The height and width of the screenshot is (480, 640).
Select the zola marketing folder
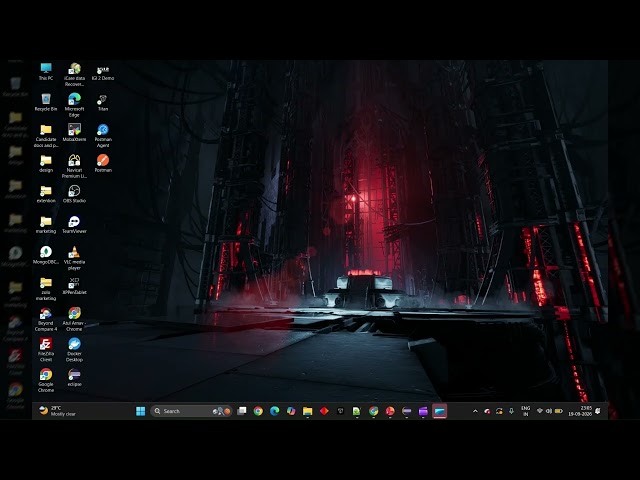point(46,289)
